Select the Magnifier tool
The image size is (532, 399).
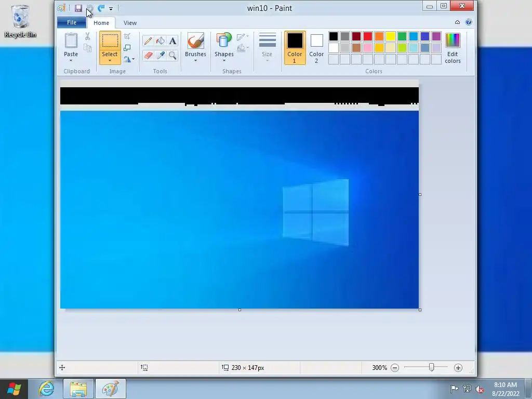pos(172,55)
